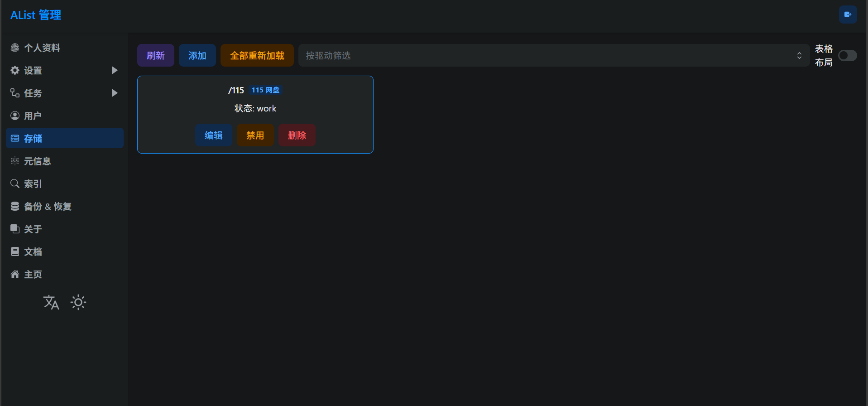This screenshot has height=406, width=868.
Task: Click the 115 网盘 driver tag
Action: 265,90
